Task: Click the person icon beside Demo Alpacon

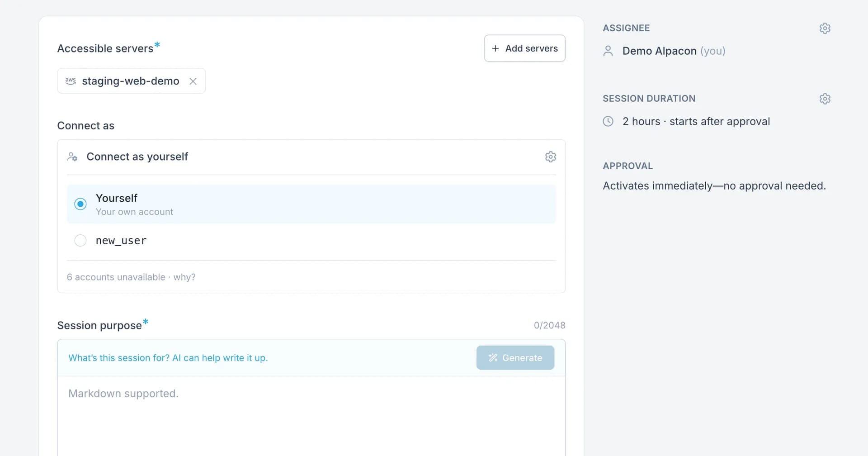Action: [608, 51]
